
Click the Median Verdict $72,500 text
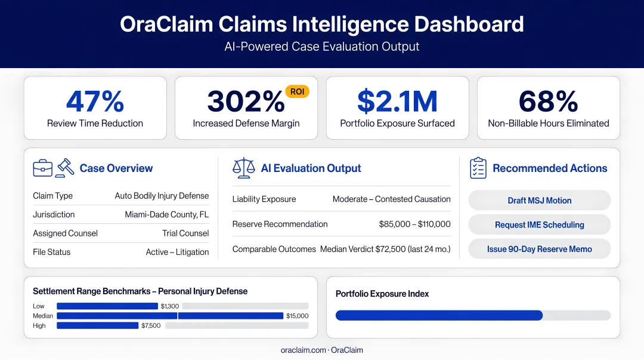pos(363,249)
